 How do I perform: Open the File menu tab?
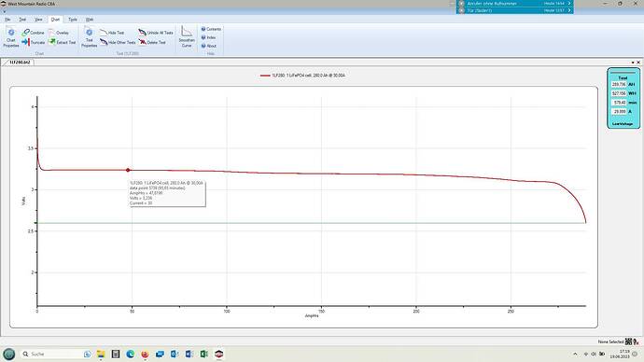coord(7,20)
